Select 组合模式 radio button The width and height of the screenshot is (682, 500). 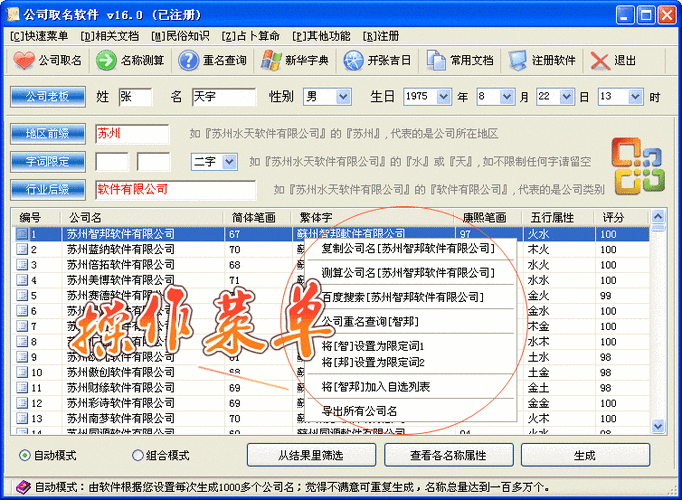pyautogui.click(x=137, y=455)
